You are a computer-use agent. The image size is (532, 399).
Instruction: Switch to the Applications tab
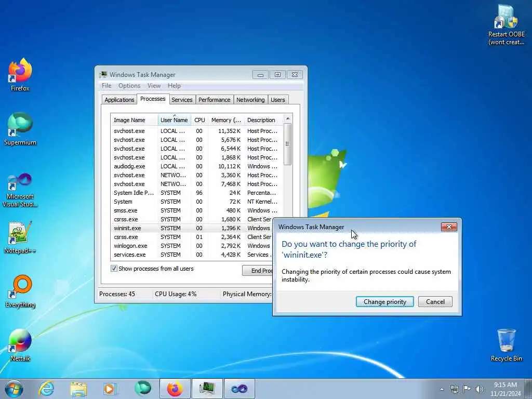point(119,100)
